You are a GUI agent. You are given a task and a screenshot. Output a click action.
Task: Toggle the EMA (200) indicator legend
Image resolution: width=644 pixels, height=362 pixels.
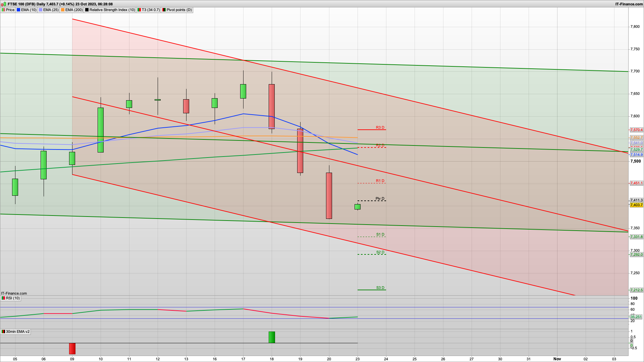point(72,10)
